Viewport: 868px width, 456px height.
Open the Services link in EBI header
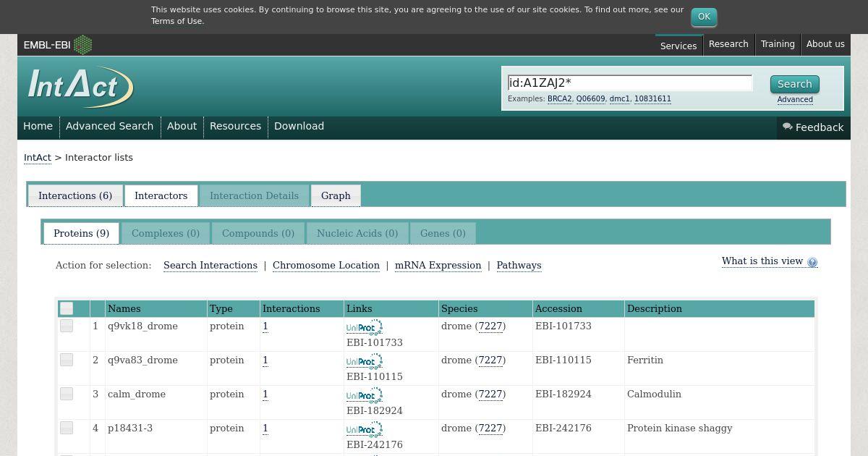tap(678, 46)
